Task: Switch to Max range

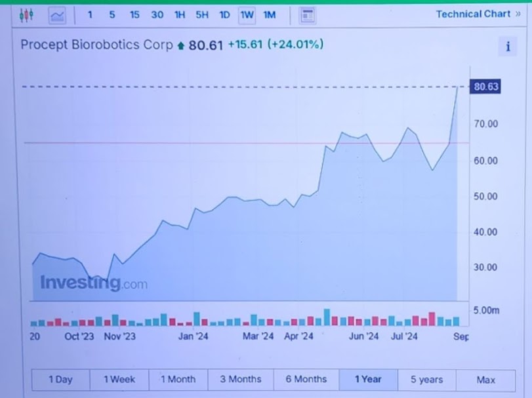Action: pos(486,380)
